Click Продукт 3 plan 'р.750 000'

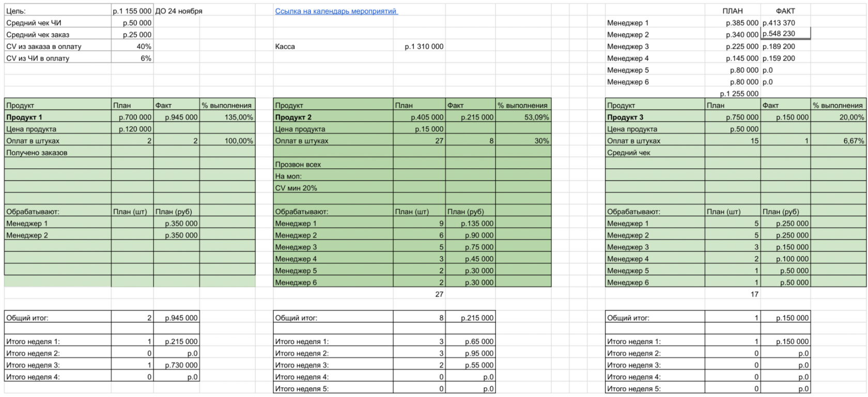click(x=733, y=117)
